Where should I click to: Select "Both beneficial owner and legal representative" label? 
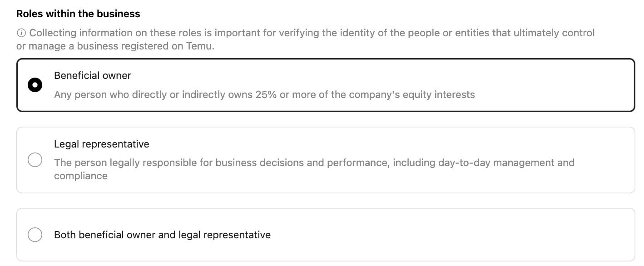[162, 235]
